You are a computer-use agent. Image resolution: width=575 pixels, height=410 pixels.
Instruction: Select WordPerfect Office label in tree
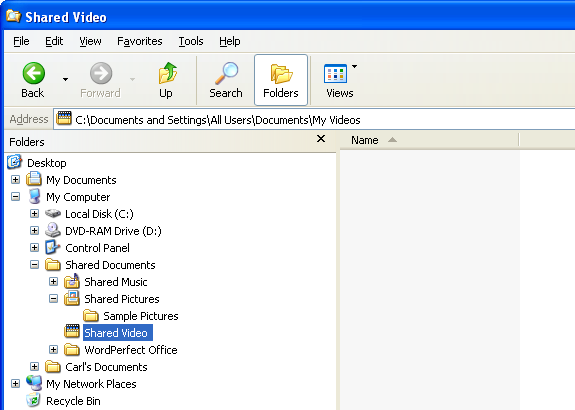coord(131,350)
